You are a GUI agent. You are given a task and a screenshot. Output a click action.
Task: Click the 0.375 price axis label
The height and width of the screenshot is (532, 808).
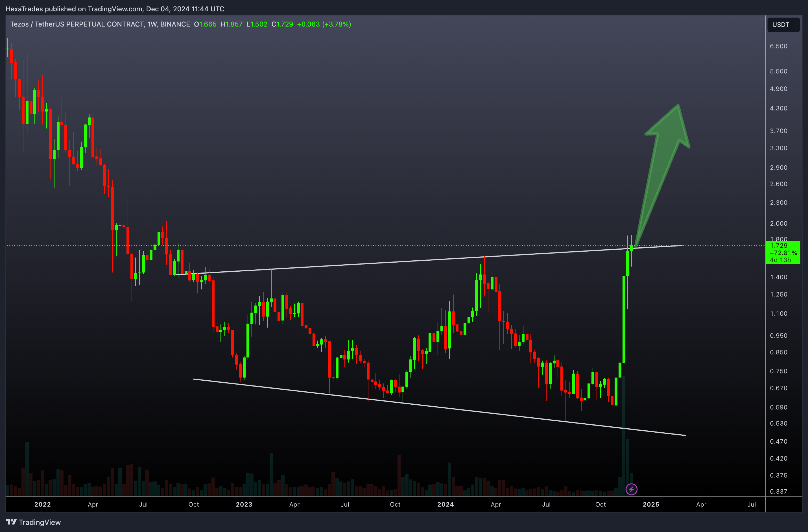778,476
